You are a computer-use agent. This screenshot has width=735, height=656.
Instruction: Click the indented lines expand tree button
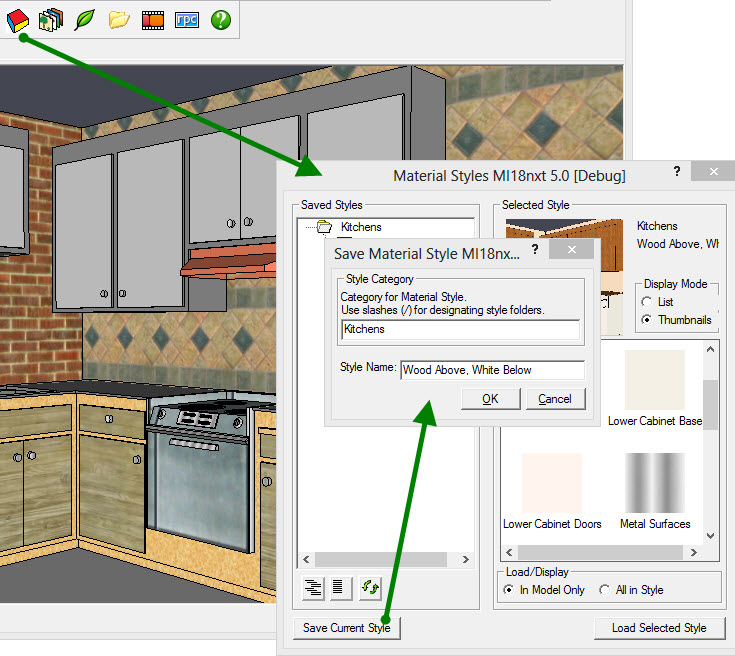[x=314, y=587]
